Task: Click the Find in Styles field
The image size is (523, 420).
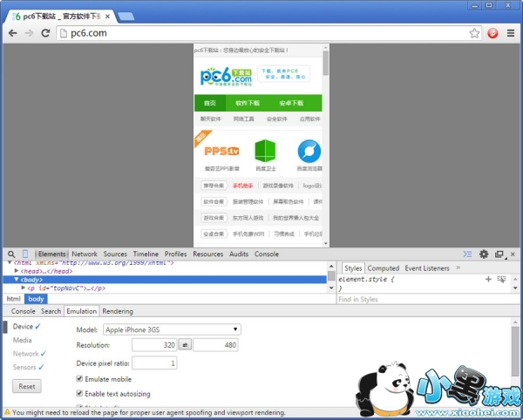Action: (x=428, y=299)
